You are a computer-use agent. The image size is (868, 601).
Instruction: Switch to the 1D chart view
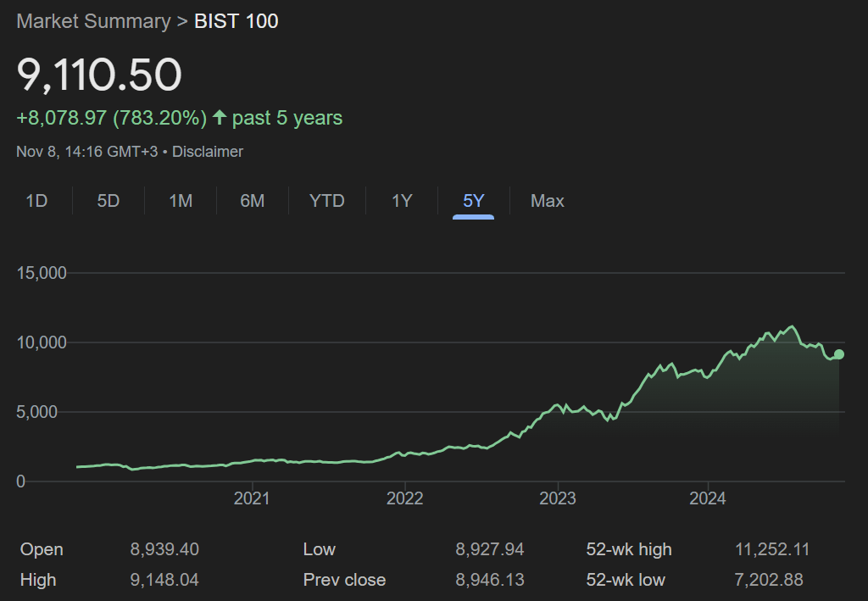coord(37,201)
